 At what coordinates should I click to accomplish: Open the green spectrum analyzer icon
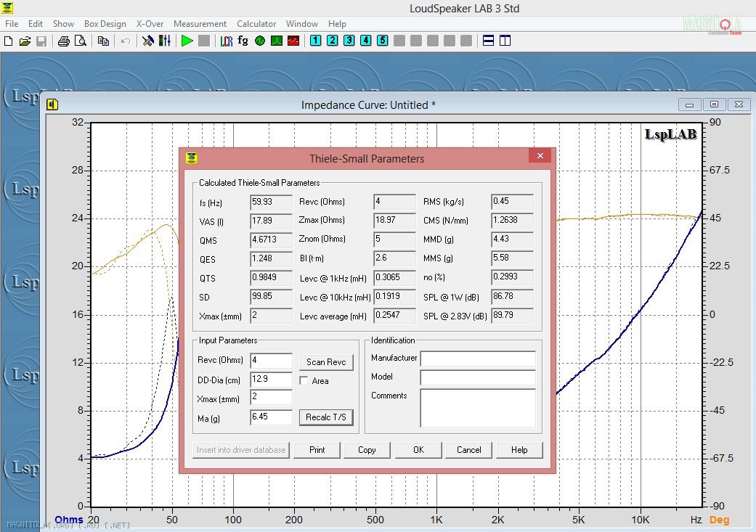click(x=277, y=41)
